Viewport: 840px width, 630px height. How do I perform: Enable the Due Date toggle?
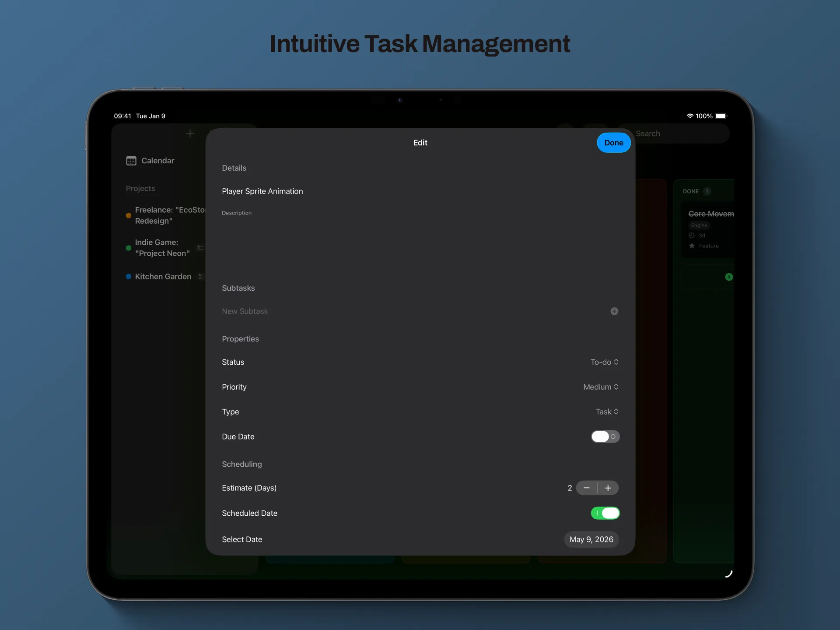coord(605,436)
